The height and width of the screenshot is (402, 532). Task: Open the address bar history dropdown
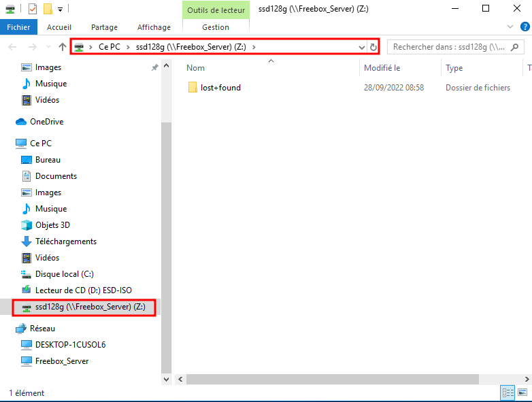(x=362, y=47)
